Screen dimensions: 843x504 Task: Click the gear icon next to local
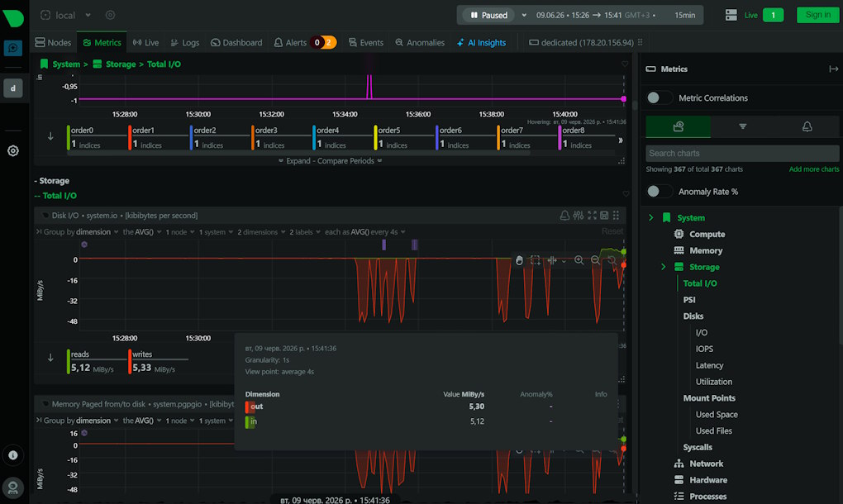pyautogui.click(x=110, y=15)
